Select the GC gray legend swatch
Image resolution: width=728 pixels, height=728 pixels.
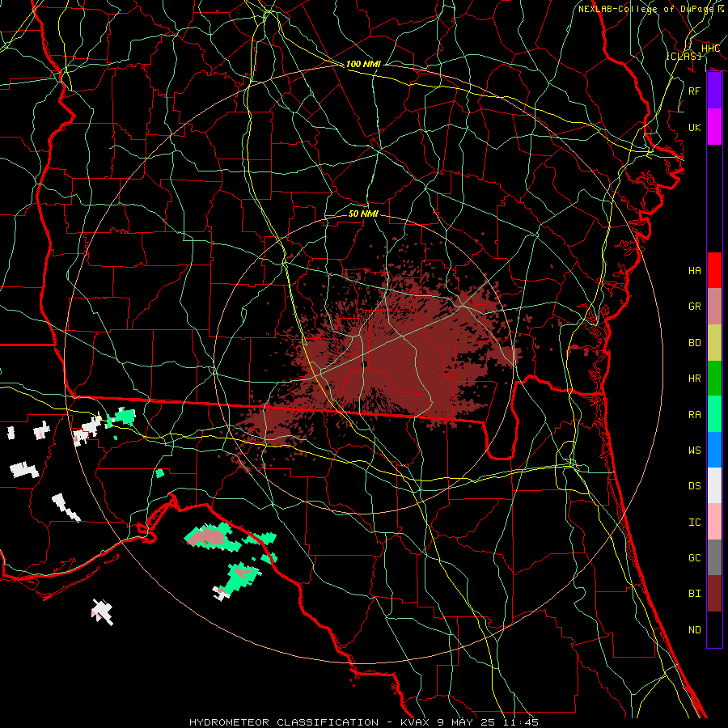[714, 557]
